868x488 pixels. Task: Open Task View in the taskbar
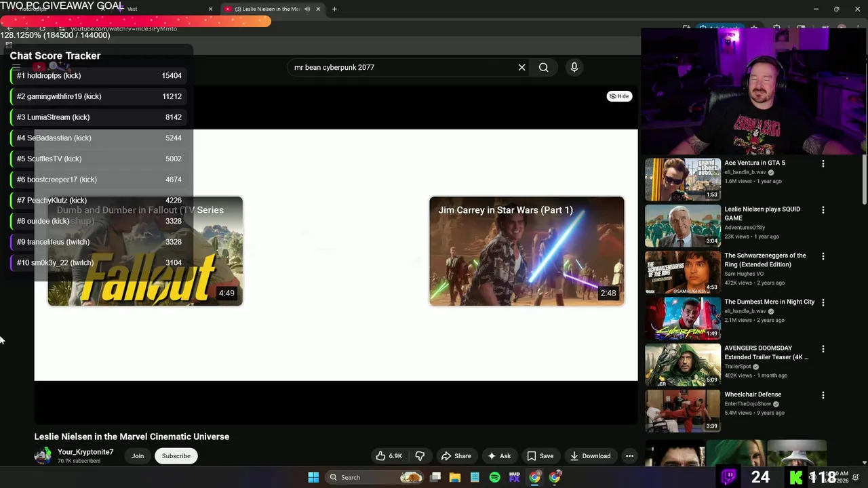tap(435, 477)
